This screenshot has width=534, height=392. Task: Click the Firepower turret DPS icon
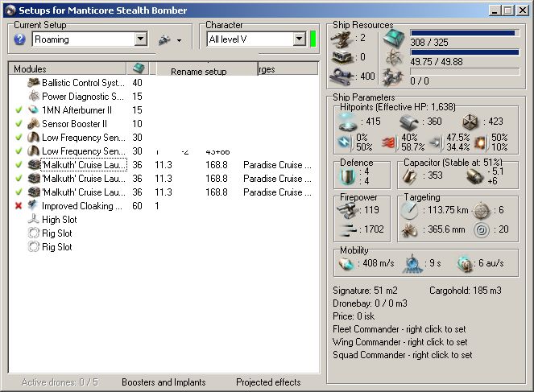coord(346,210)
